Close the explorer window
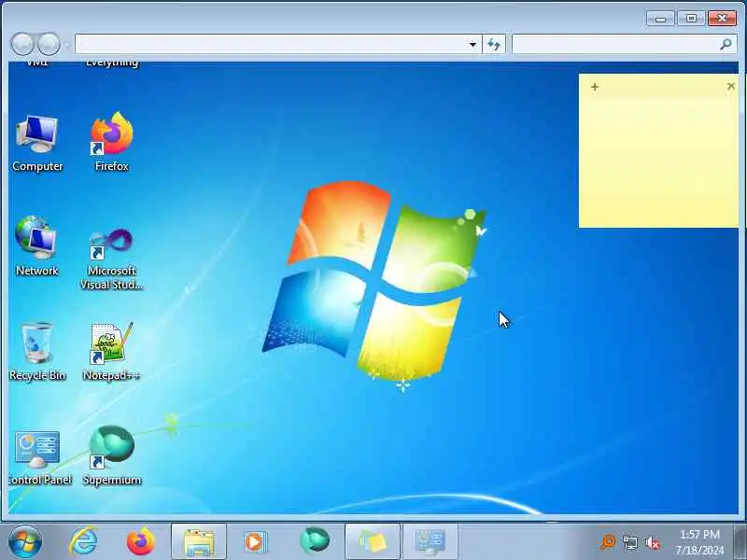 click(x=722, y=19)
